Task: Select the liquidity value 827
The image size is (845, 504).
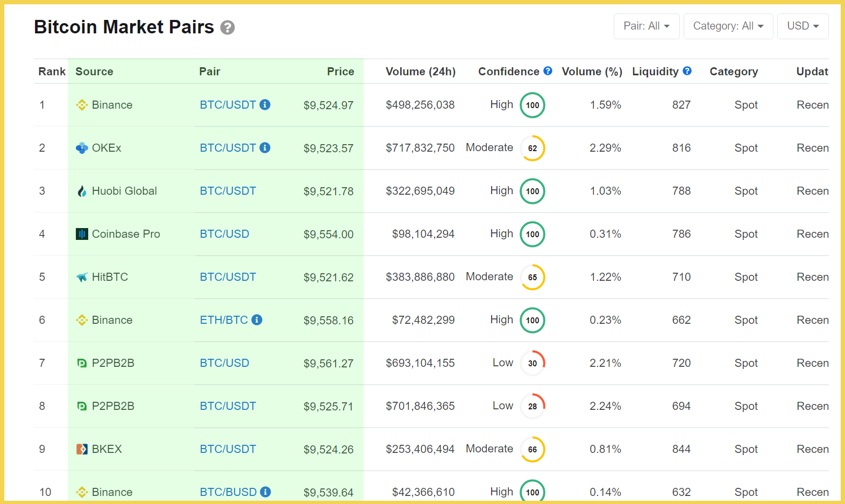Action: point(681,105)
